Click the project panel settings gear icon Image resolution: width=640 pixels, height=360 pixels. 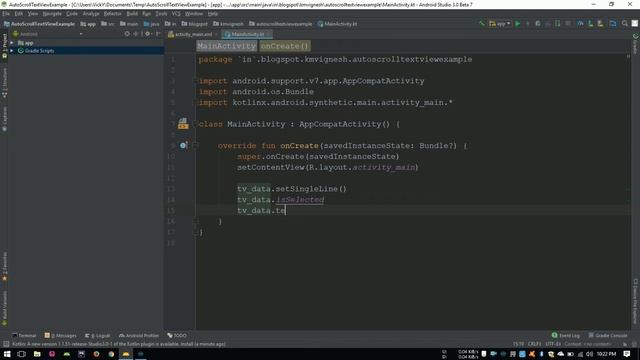147,34
